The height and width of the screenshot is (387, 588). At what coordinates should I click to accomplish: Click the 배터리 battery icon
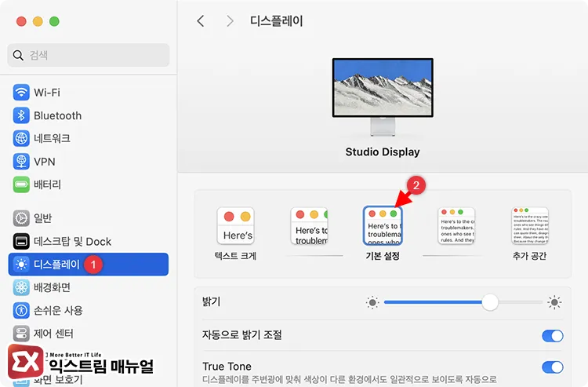pyautogui.click(x=21, y=184)
